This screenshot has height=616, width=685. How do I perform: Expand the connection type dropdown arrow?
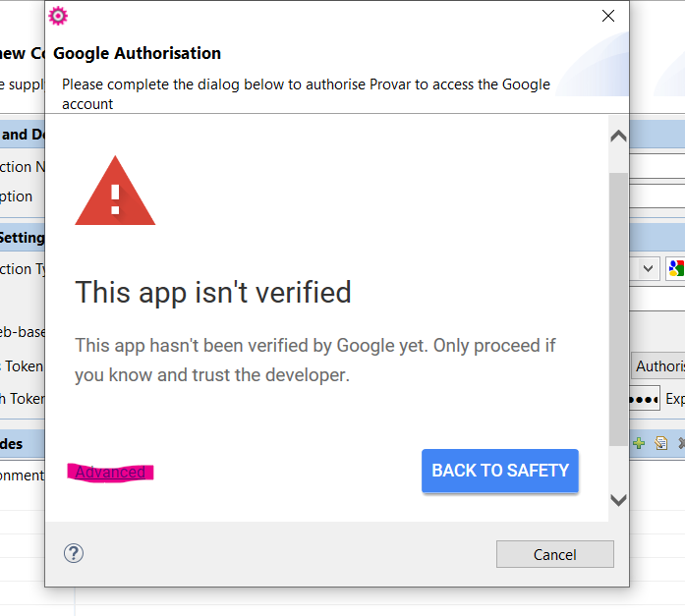point(648,268)
